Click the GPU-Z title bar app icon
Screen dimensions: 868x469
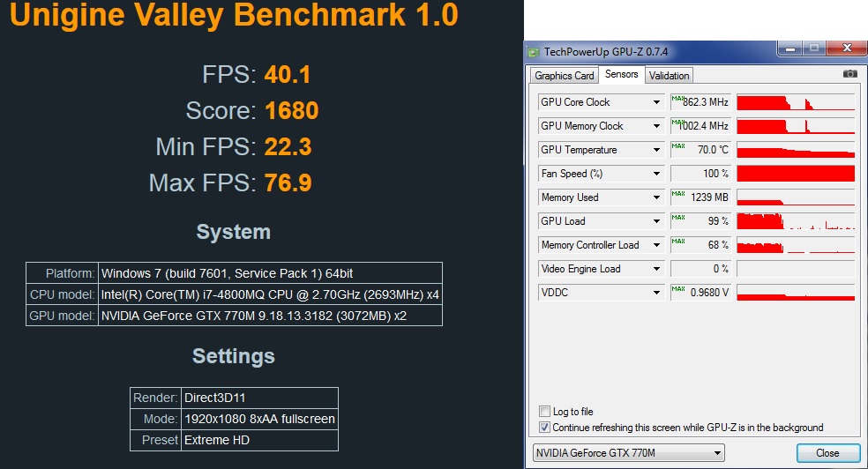pyautogui.click(x=534, y=52)
